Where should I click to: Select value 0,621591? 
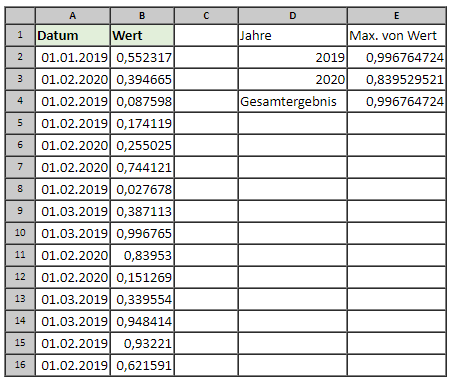(142, 365)
